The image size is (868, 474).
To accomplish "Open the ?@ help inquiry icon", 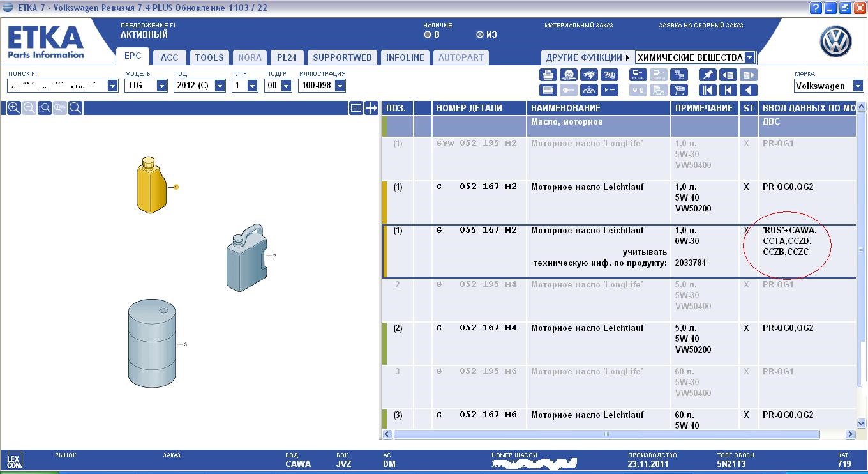I will pyautogui.click(x=611, y=75).
